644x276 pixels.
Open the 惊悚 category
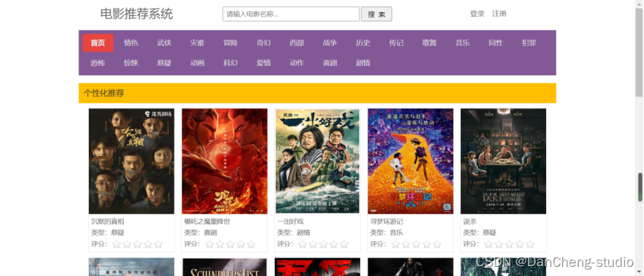tap(131, 63)
